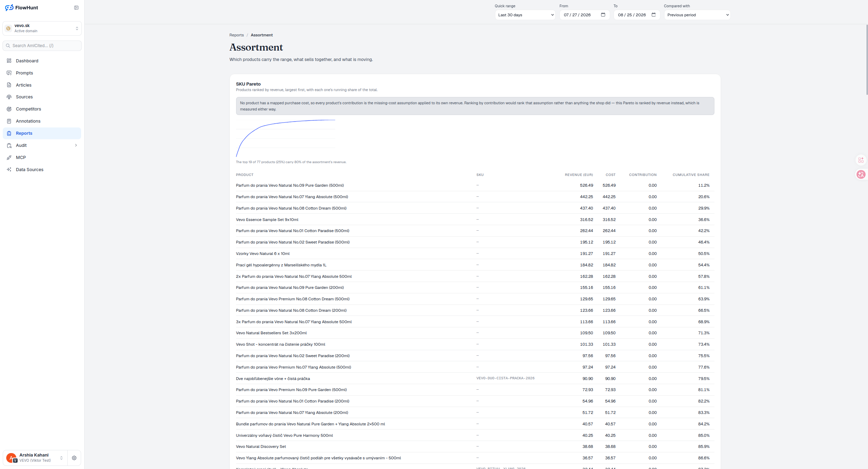Viewport: 868px width, 469px height.
Task: Click the COST column header
Action: [x=610, y=175]
